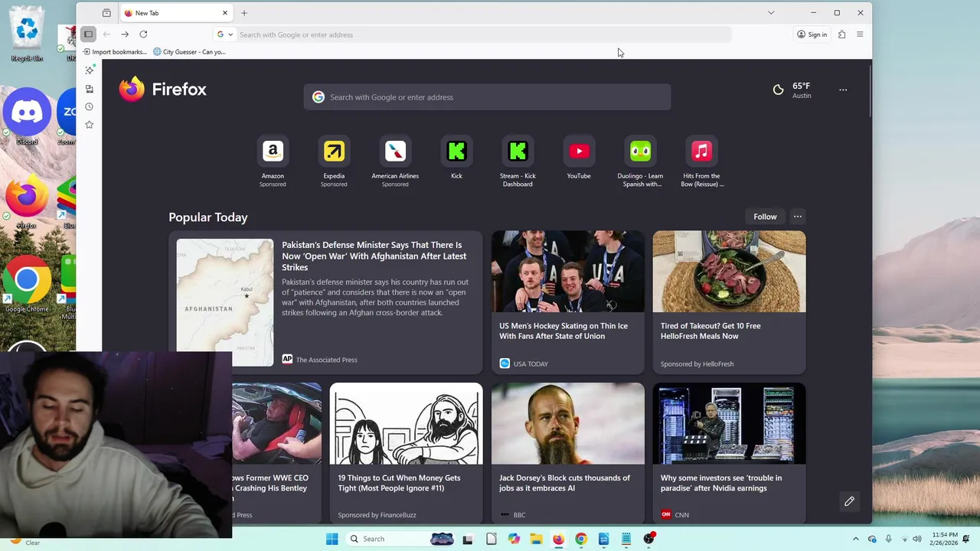Click the new tab page search box
Viewport: 980px width, 551px height.
click(487, 97)
